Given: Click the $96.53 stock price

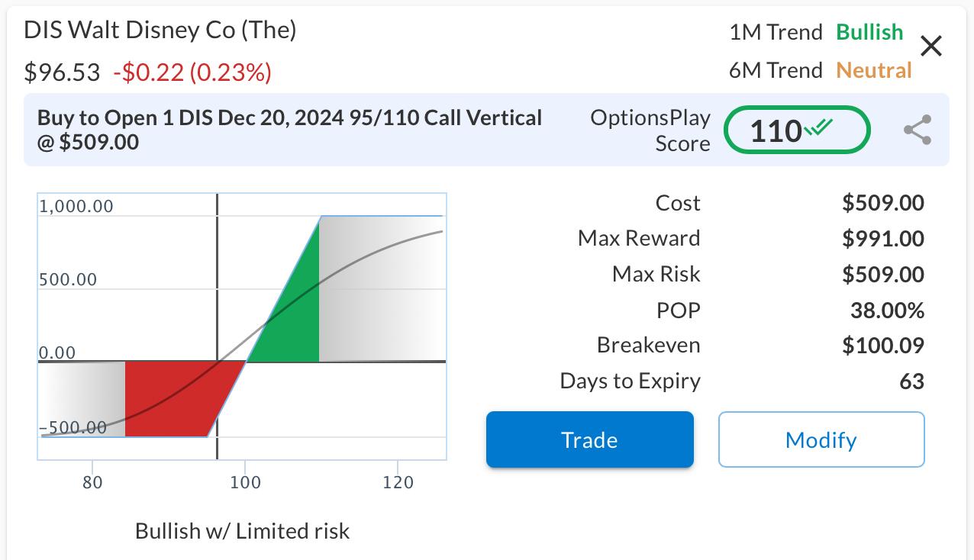Looking at the screenshot, I should (62, 72).
